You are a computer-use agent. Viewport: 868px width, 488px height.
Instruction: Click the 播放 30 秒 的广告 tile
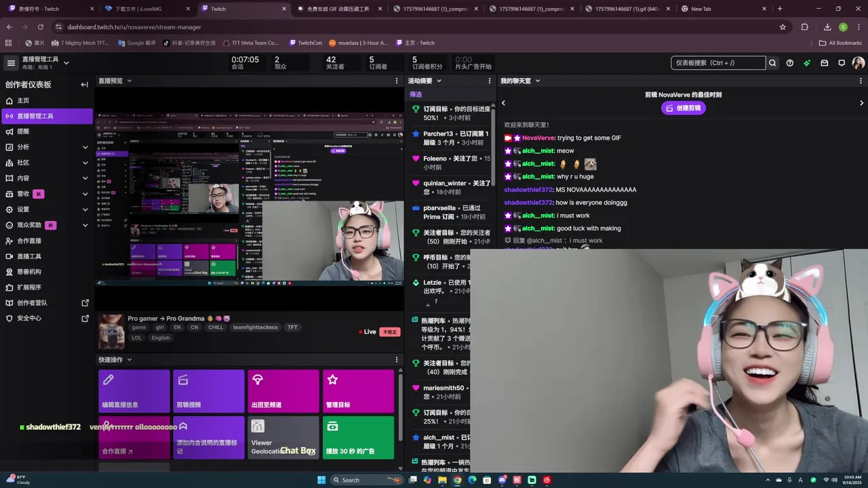pyautogui.click(x=358, y=438)
